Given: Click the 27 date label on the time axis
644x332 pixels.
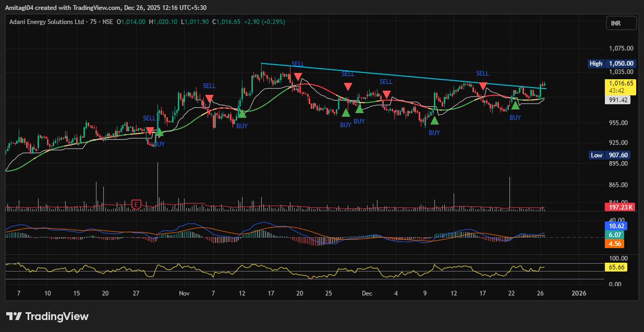Looking at the screenshot, I should tap(137, 293).
